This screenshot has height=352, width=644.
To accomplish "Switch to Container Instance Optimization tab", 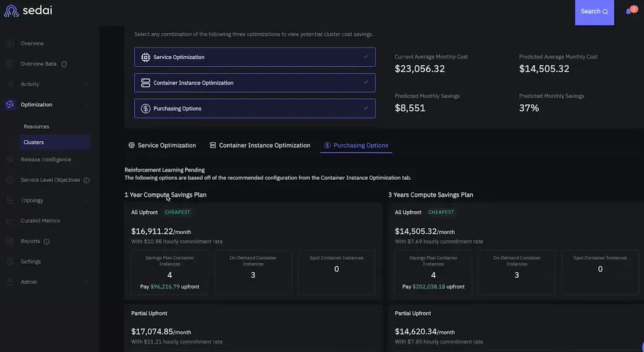I will click(260, 145).
